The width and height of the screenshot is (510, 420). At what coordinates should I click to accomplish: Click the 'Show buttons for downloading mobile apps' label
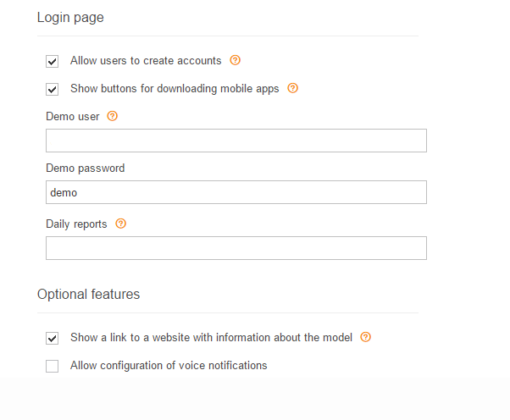175,89
